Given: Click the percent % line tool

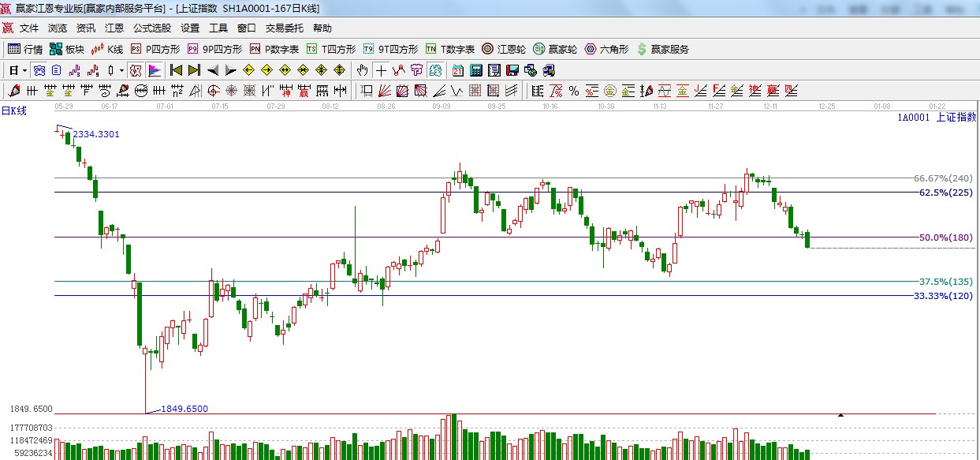Looking at the screenshot, I should tap(573, 91).
